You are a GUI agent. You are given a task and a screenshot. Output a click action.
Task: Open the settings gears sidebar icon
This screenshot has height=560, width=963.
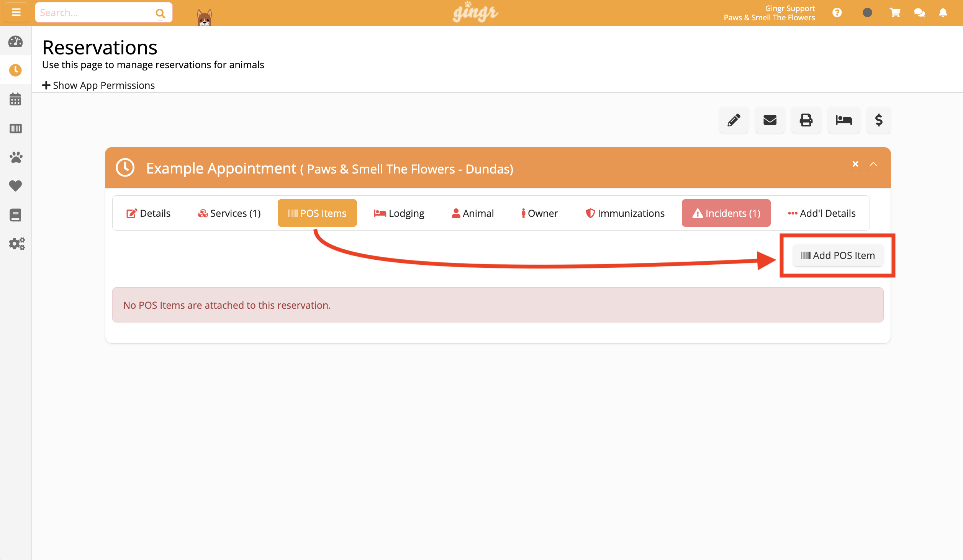tap(17, 244)
